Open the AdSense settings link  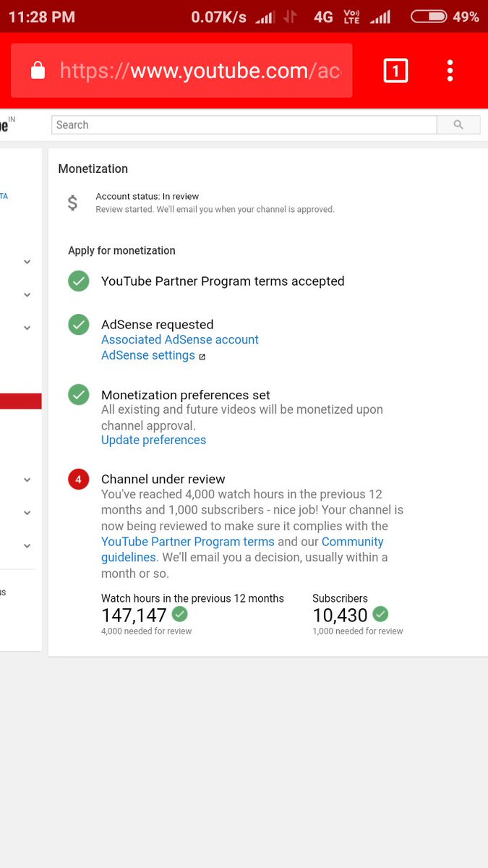pyautogui.click(x=148, y=355)
